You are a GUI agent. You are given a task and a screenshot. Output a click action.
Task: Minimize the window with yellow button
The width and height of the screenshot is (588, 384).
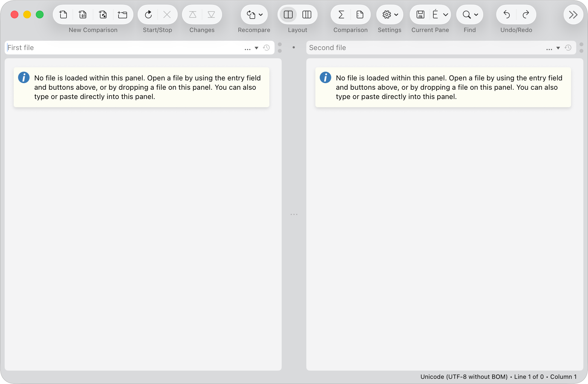[27, 14]
